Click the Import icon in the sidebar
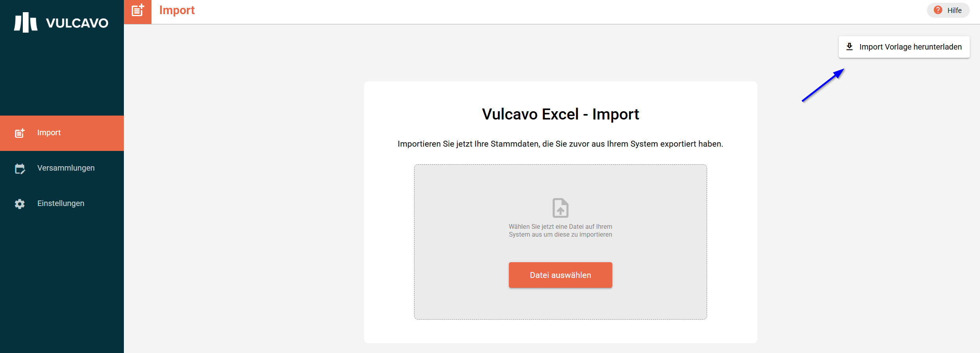The height and width of the screenshot is (353, 980). click(20, 133)
